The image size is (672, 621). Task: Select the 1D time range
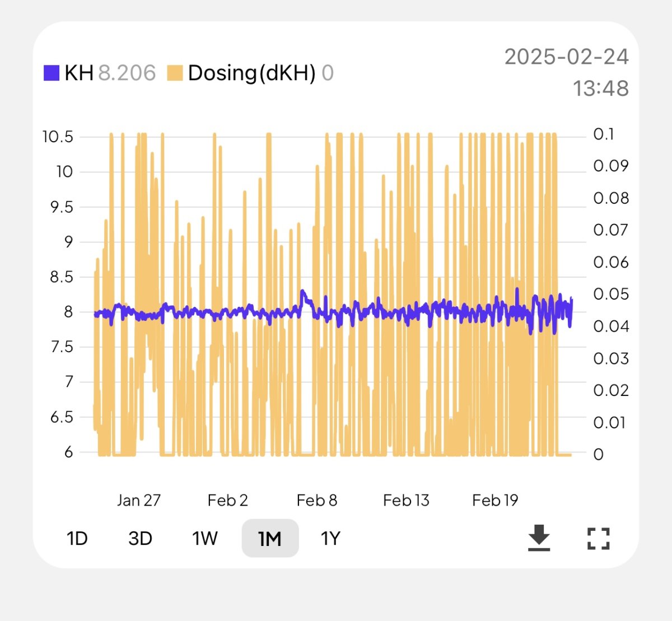[77, 538]
